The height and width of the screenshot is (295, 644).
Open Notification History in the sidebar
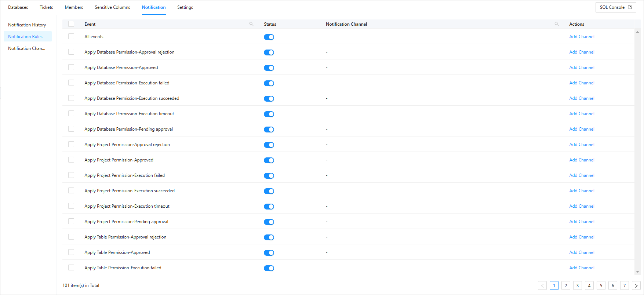point(27,25)
